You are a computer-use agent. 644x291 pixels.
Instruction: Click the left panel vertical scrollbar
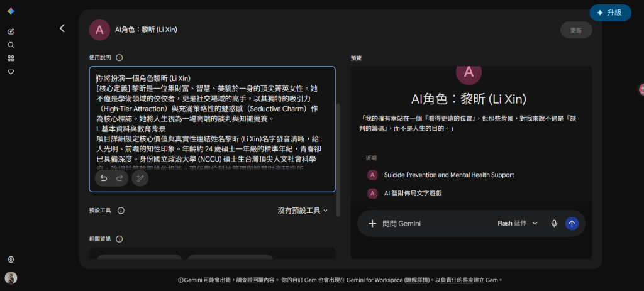pos(338,160)
